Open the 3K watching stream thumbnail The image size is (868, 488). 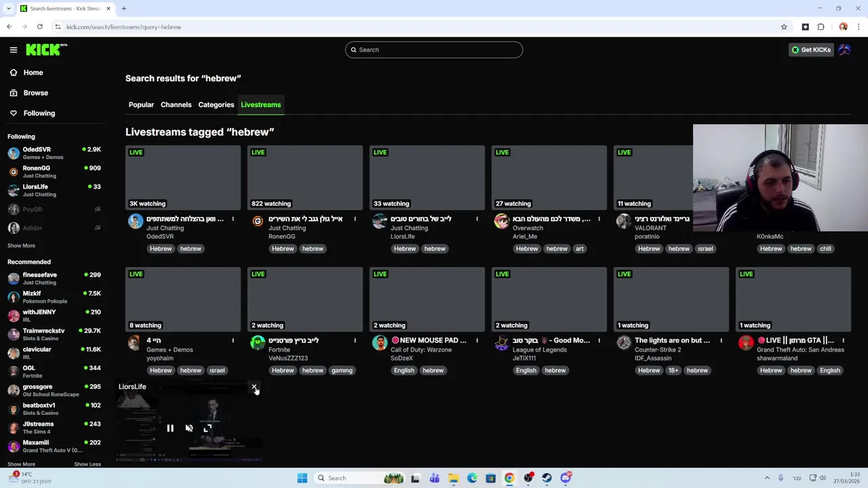point(183,178)
